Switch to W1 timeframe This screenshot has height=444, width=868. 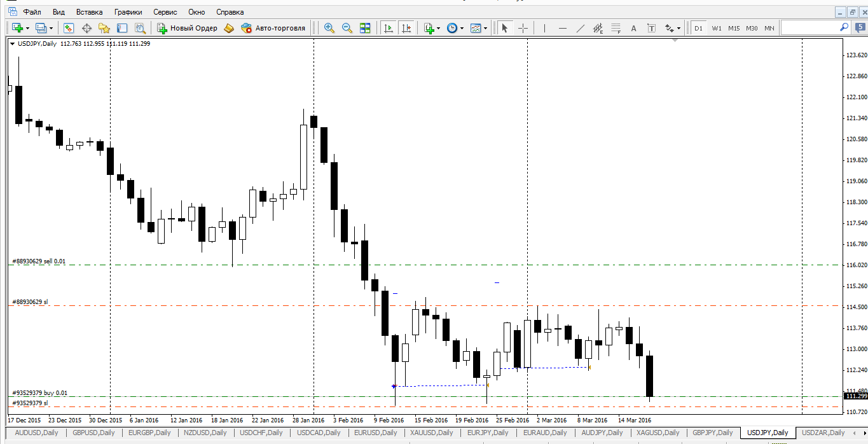tap(717, 28)
